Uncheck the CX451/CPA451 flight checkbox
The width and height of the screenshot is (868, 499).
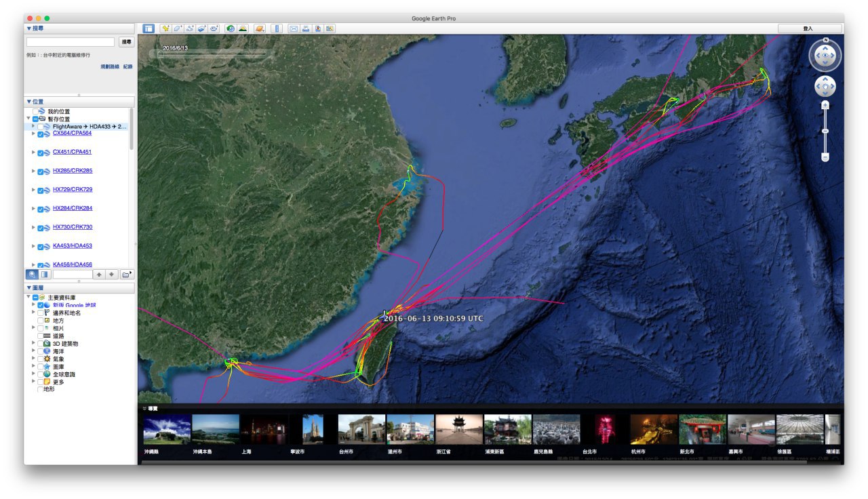click(41, 153)
